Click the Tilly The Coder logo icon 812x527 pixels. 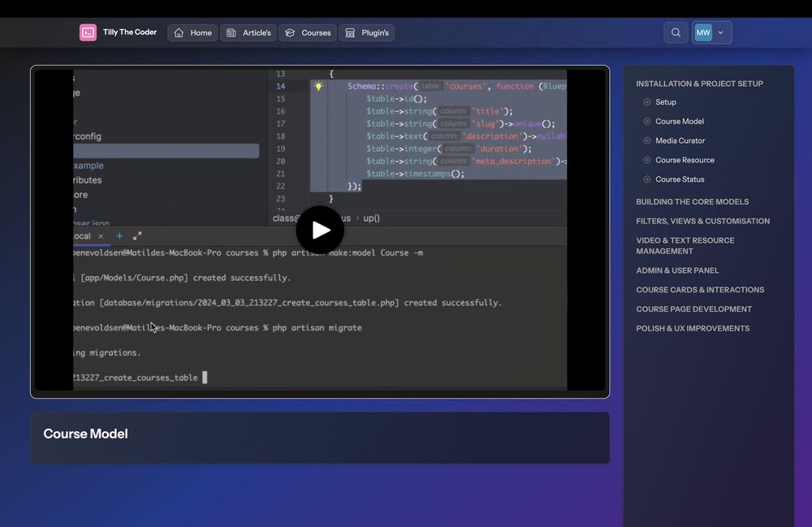(x=88, y=32)
